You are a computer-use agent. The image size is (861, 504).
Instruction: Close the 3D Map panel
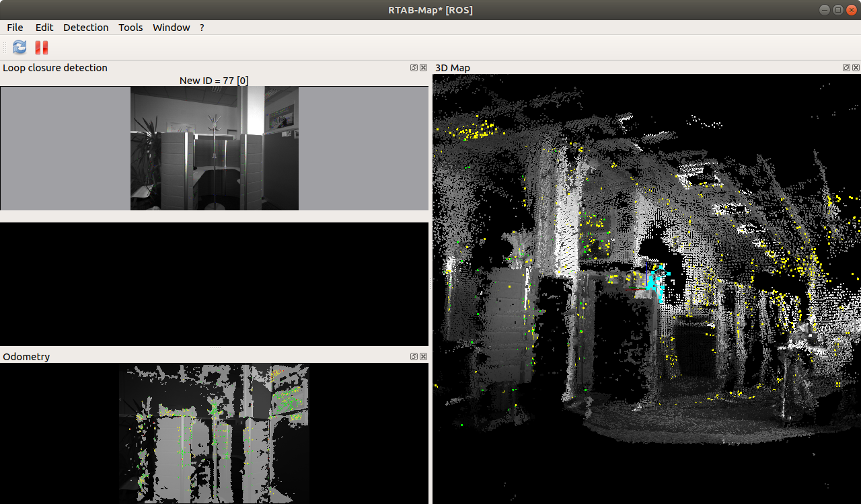(x=856, y=68)
